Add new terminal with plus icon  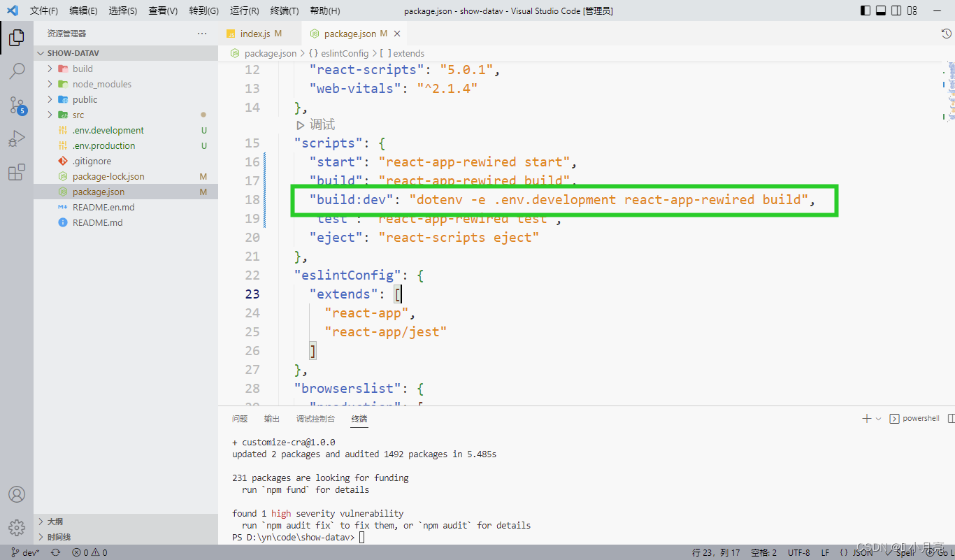click(867, 418)
